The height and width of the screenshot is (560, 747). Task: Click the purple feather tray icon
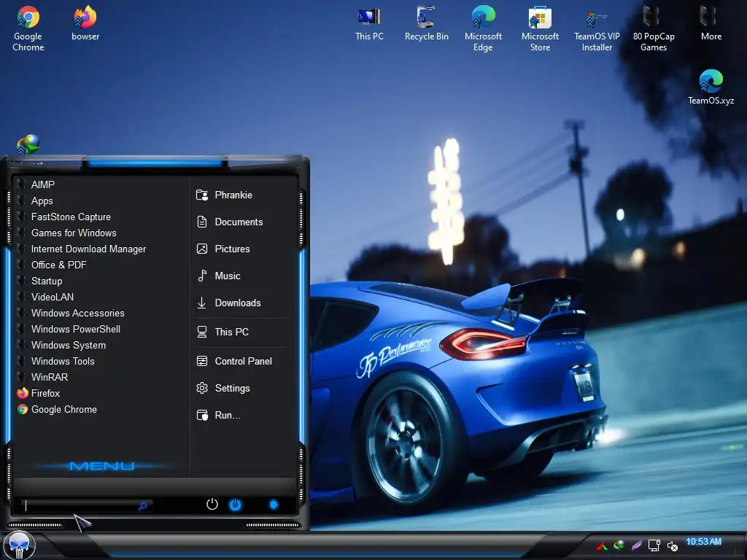[x=636, y=545]
